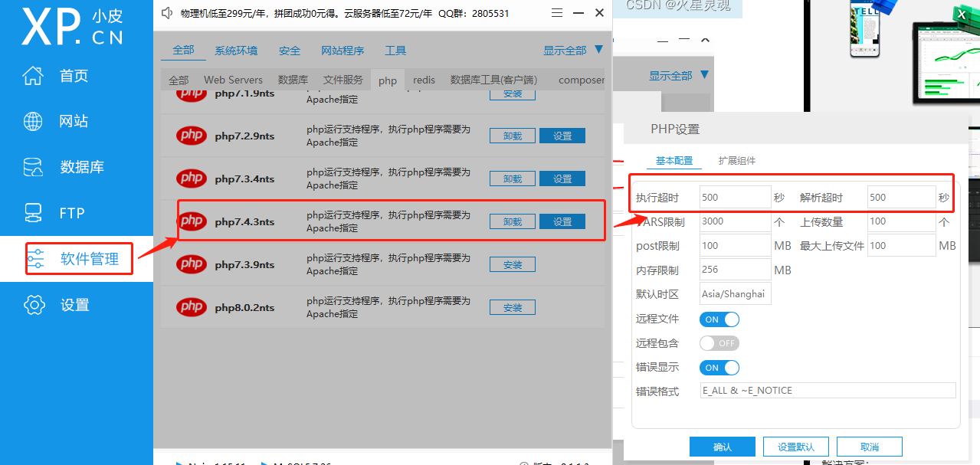Click 设置 for php7.3.4nts

coord(562,178)
